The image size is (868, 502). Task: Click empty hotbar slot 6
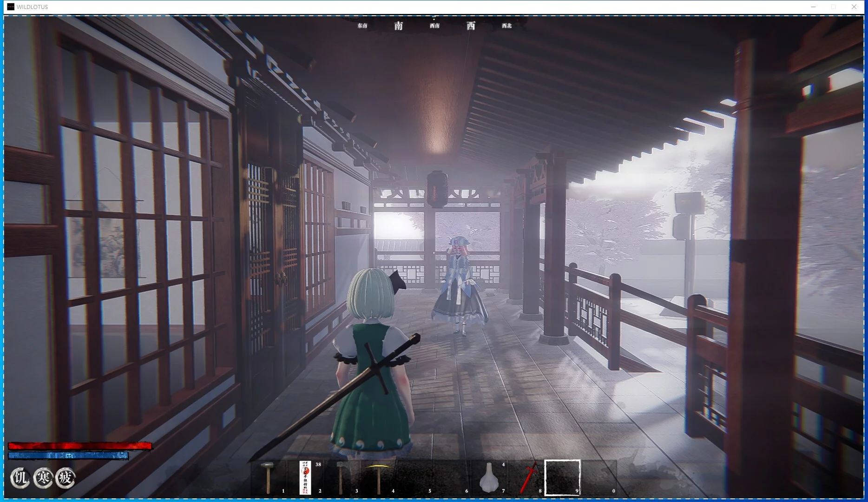[x=452, y=478]
